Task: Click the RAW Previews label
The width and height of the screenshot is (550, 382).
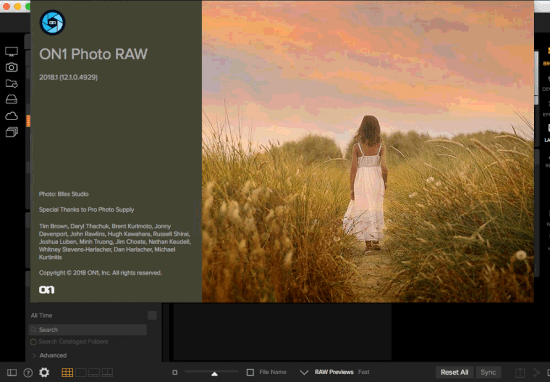Action: [334, 372]
